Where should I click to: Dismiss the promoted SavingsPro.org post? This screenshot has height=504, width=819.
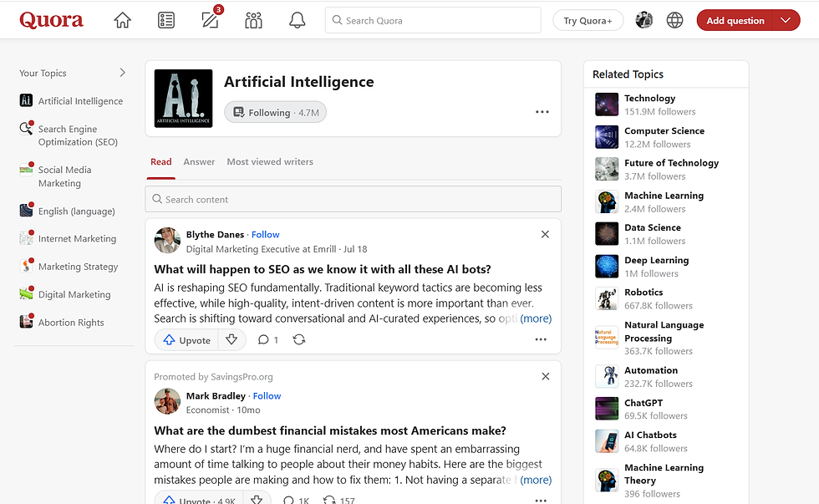[545, 376]
